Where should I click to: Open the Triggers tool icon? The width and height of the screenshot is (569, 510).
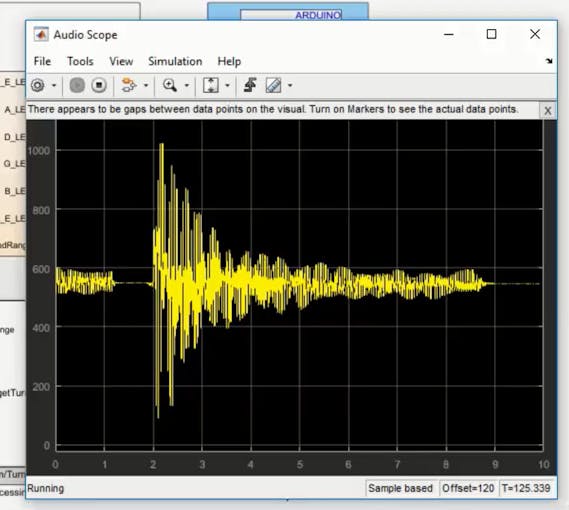pyautogui.click(x=250, y=85)
